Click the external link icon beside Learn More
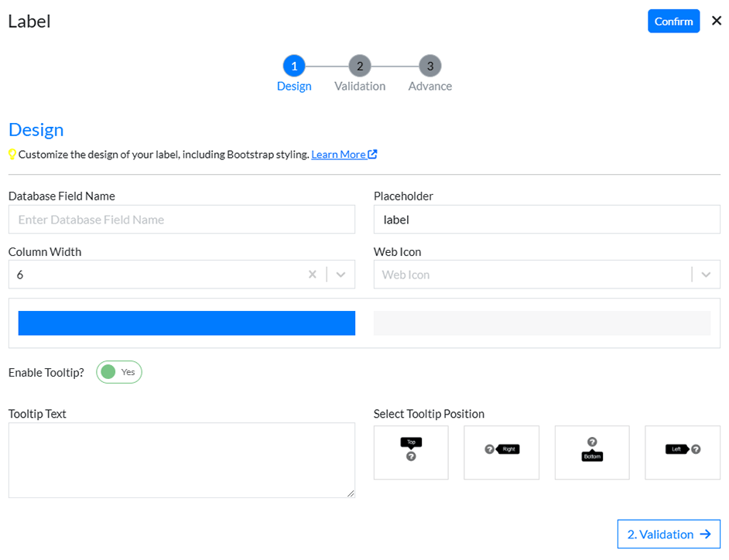Screen dimensions: 729x560 coord(373,154)
